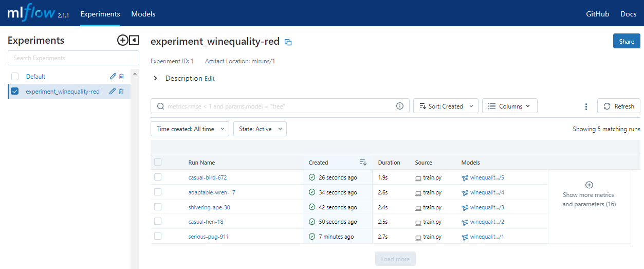The width and height of the screenshot is (644, 269).
Task: Click the Source column header
Action: click(x=424, y=163)
